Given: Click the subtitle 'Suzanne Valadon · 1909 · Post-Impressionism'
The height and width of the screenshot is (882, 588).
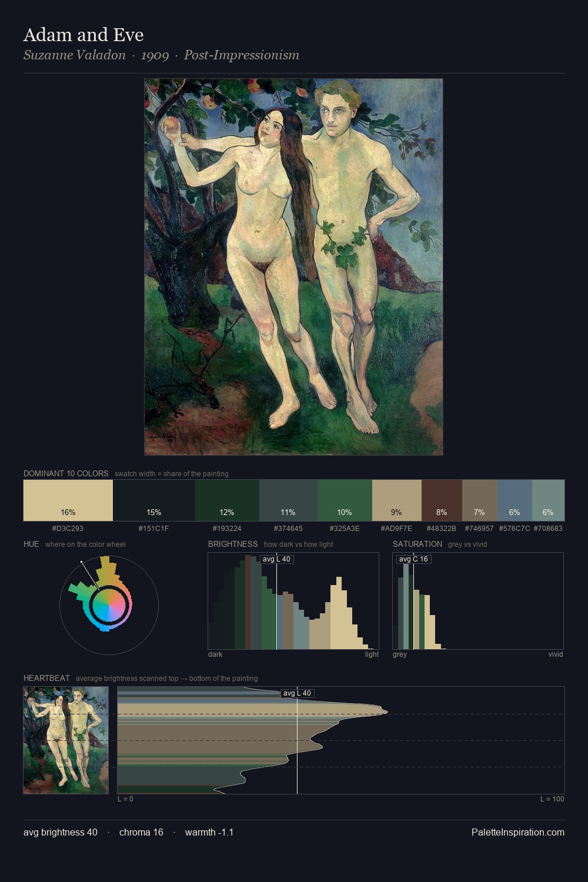Looking at the screenshot, I should (161, 55).
